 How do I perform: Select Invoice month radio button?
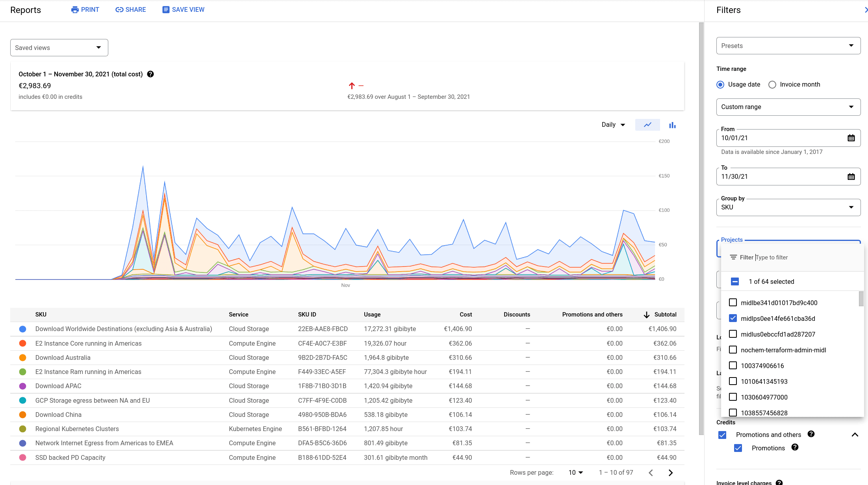(x=772, y=85)
